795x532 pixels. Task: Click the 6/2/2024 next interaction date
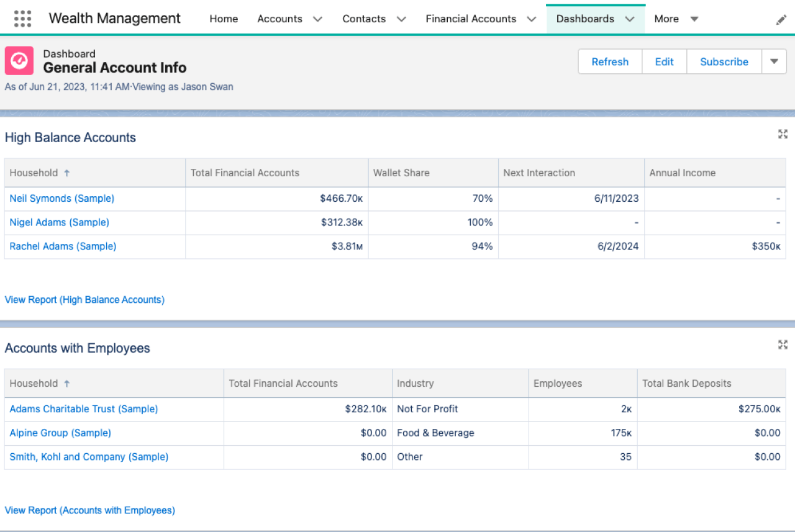pos(618,246)
